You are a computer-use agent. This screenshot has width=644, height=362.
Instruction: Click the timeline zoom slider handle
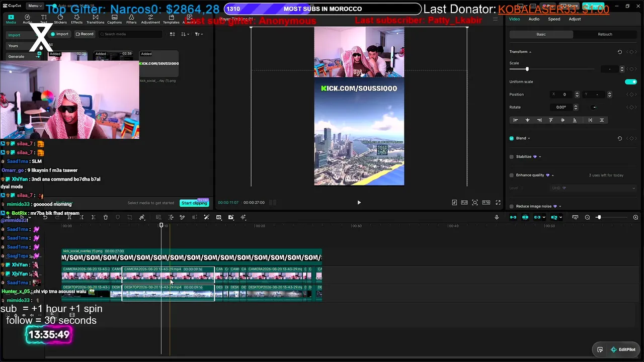point(598,217)
